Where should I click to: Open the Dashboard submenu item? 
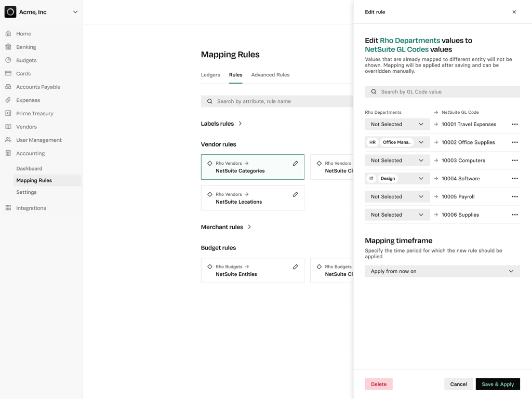pos(29,168)
